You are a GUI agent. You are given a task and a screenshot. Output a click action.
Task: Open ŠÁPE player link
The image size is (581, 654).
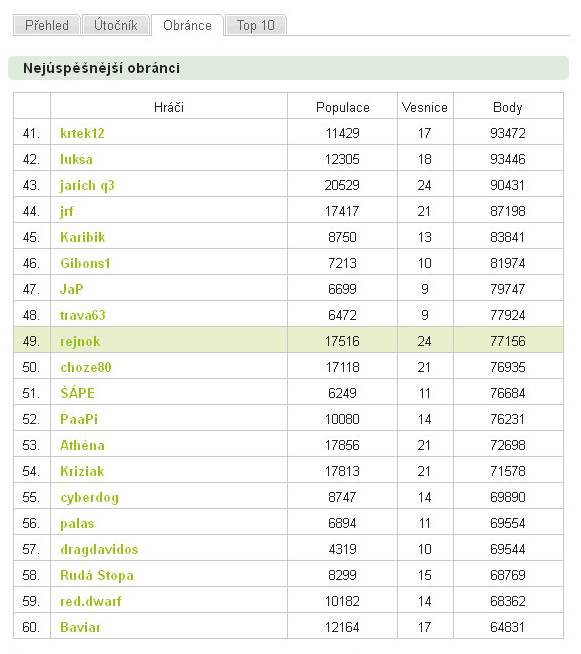(x=78, y=393)
